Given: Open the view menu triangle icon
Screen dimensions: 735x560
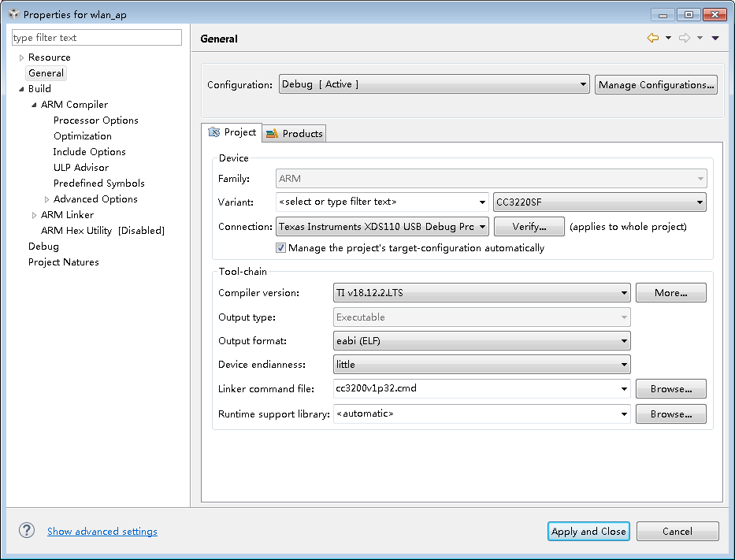Looking at the screenshot, I should (715, 38).
